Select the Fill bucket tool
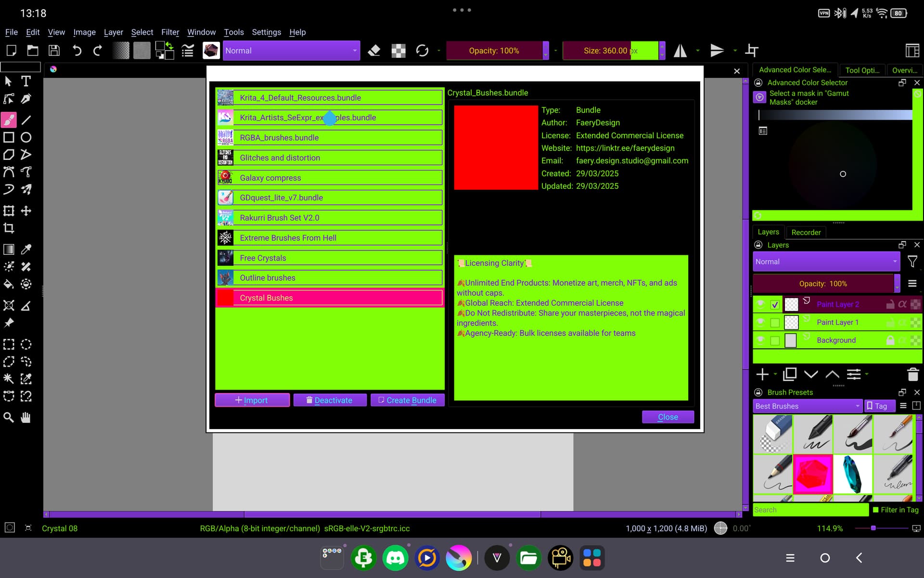 9,284
